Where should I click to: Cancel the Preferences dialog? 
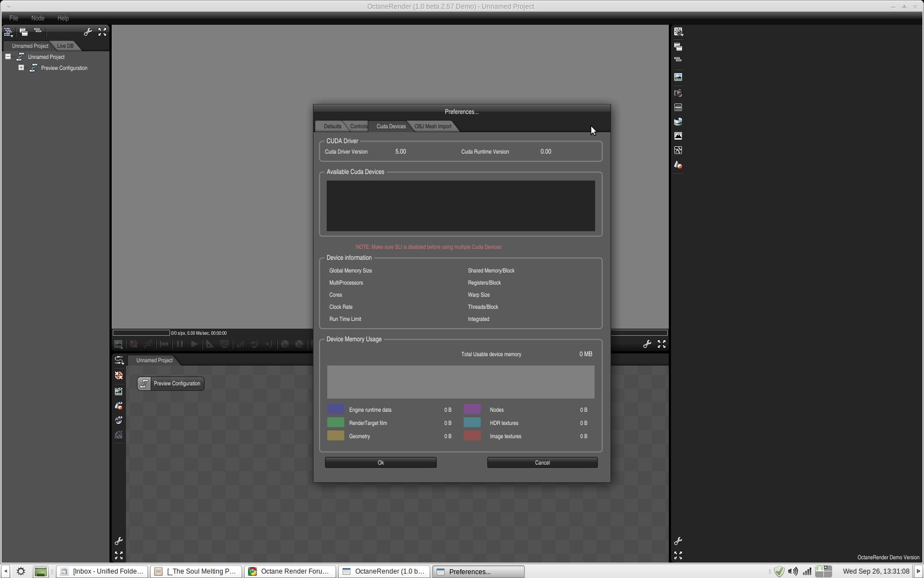542,462
